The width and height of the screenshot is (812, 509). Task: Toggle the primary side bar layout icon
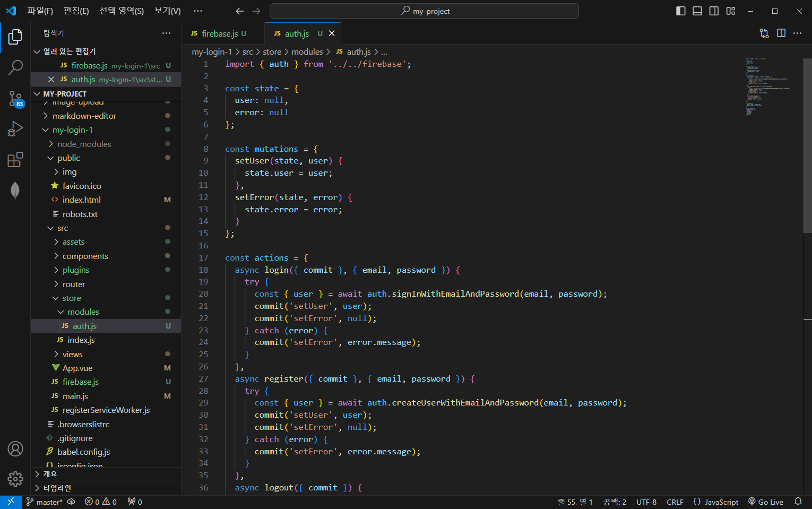click(681, 11)
